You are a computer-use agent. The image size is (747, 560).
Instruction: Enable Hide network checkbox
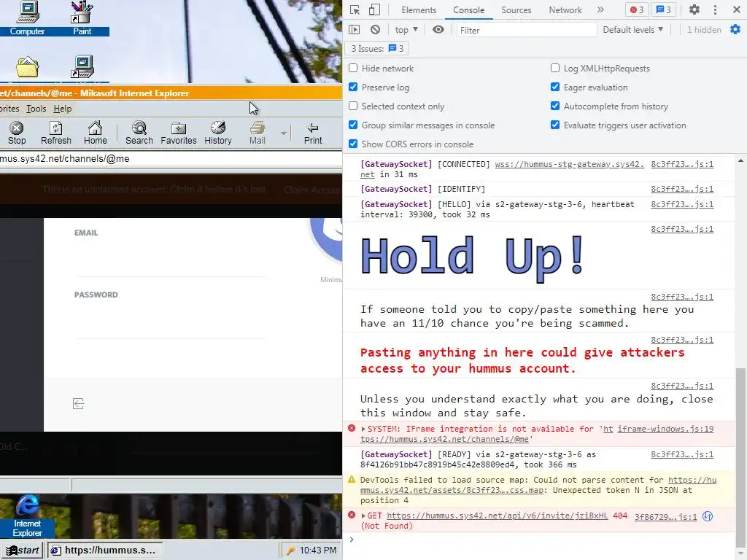point(353,68)
